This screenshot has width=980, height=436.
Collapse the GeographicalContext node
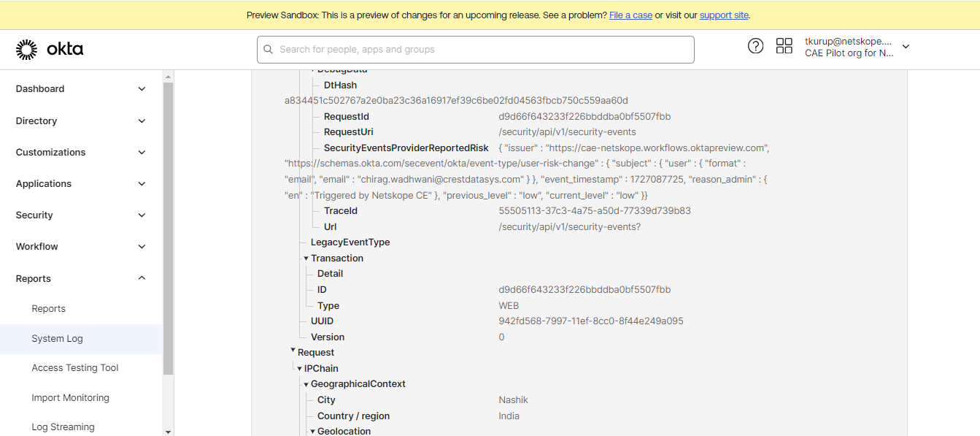(306, 385)
